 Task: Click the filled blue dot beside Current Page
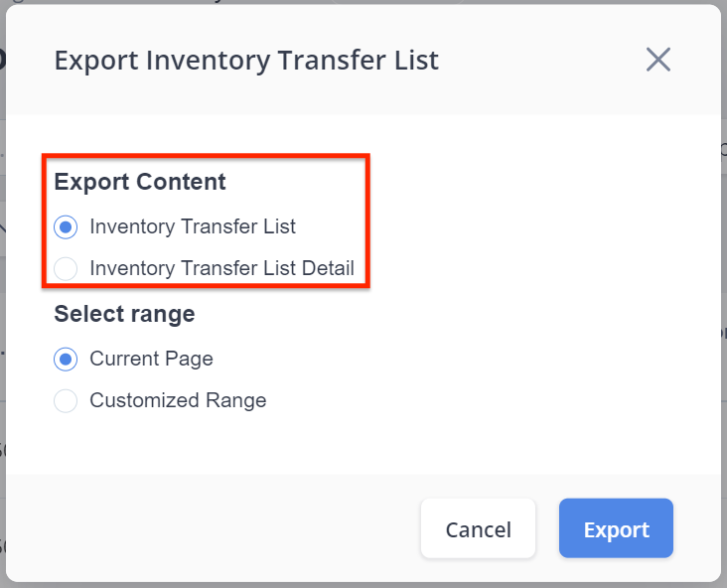66,359
